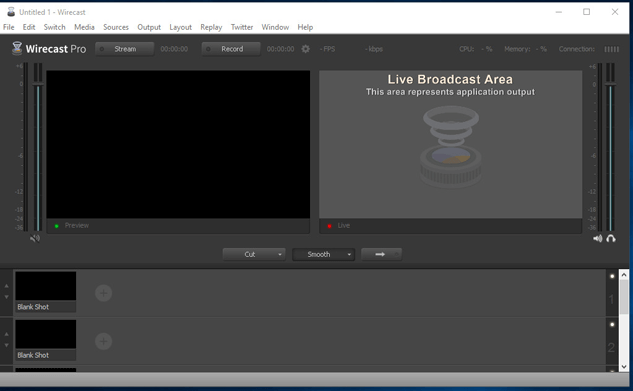Click the Wirecast Pro logo icon
This screenshot has height=391, width=633.
(x=17, y=48)
